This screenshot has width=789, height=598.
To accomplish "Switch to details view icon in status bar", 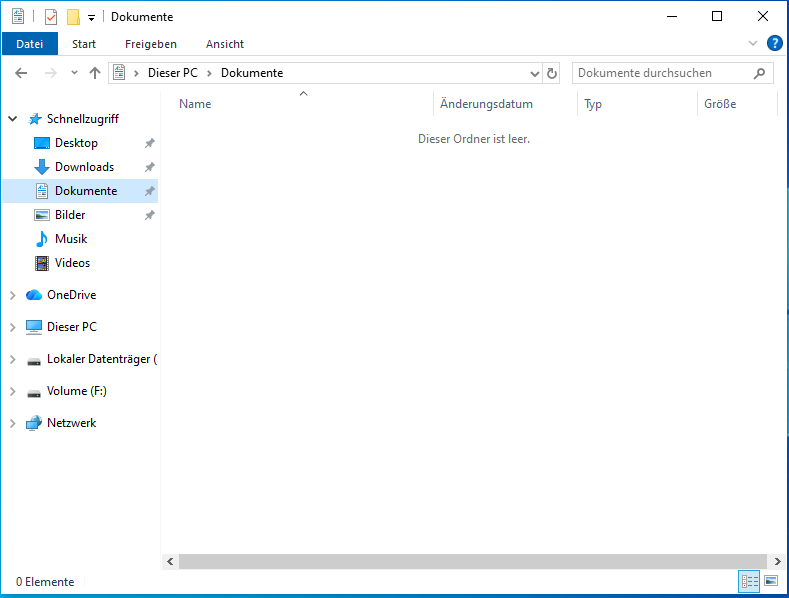I will [x=748, y=581].
